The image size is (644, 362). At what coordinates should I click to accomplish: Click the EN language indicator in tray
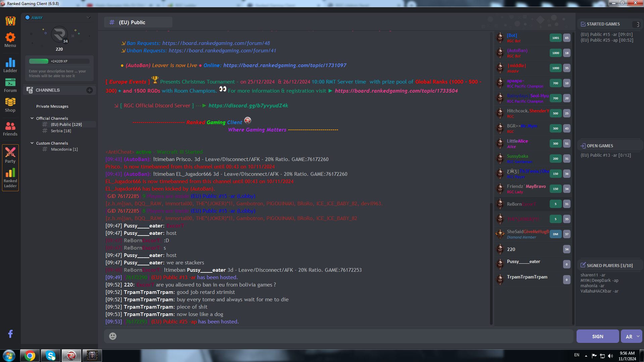577,355
